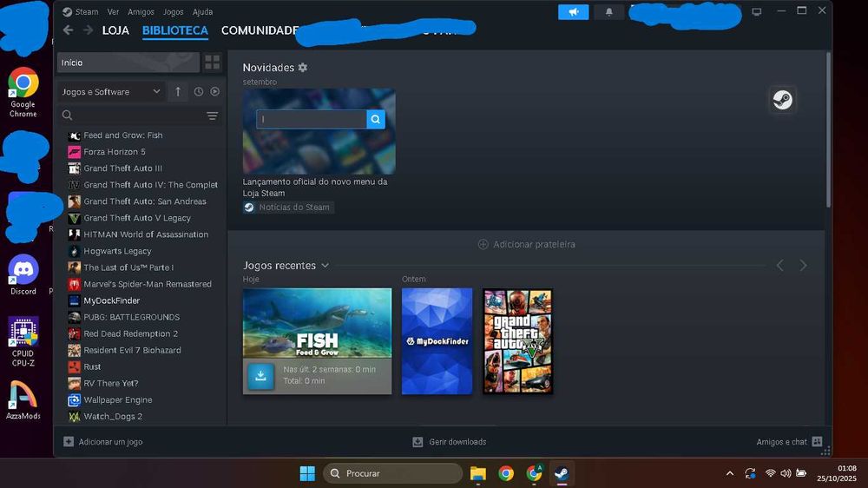The width and height of the screenshot is (868, 488).
Task: Click the search button on news thumbnail
Action: tap(375, 119)
